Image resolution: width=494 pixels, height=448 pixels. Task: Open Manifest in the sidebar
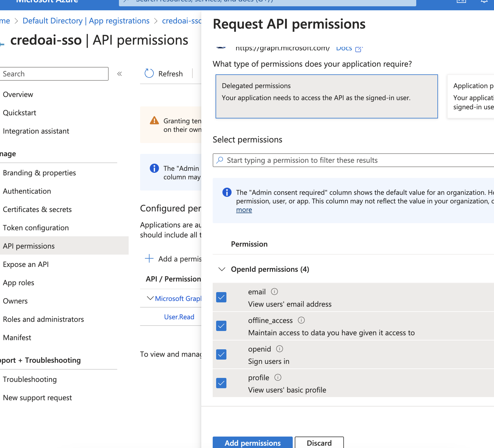(x=17, y=338)
